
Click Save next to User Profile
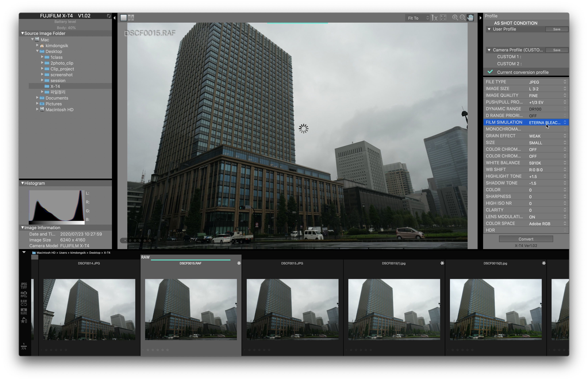[x=556, y=29]
